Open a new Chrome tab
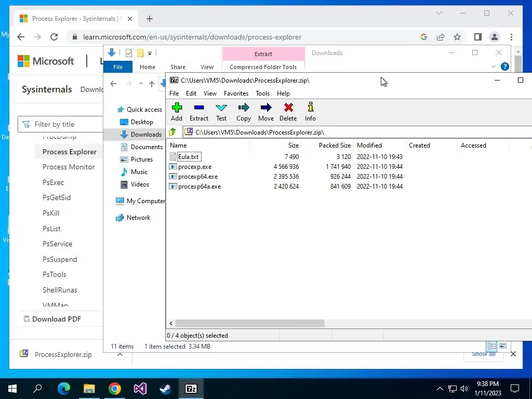532x399 pixels. pyautogui.click(x=149, y=19)
